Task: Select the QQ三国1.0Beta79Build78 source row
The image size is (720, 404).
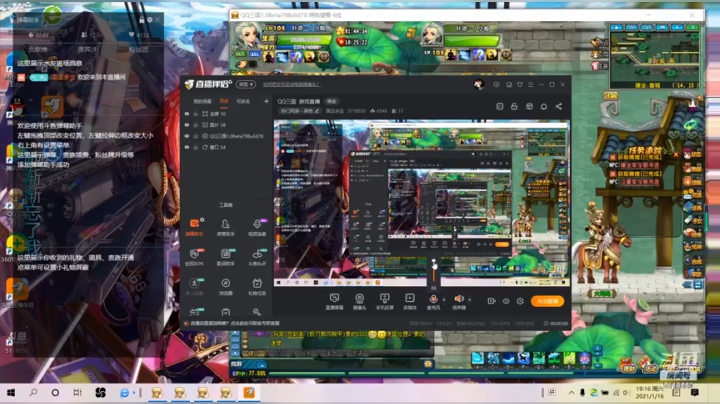Action: pyautogui.click(x=224, y=136)
